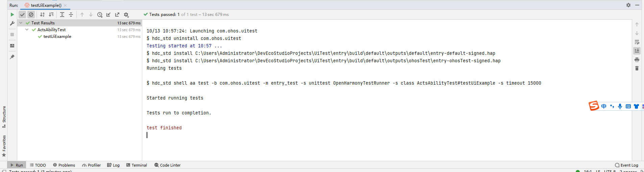Screen dimensions: 644x172
Task: Print the console output
Action: coord(637,60)
